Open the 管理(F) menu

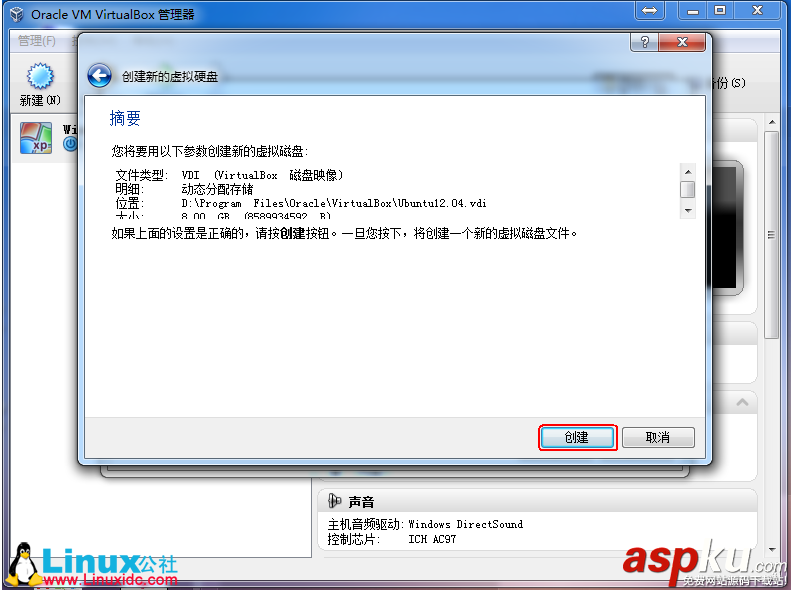click(x=37, y=40)
